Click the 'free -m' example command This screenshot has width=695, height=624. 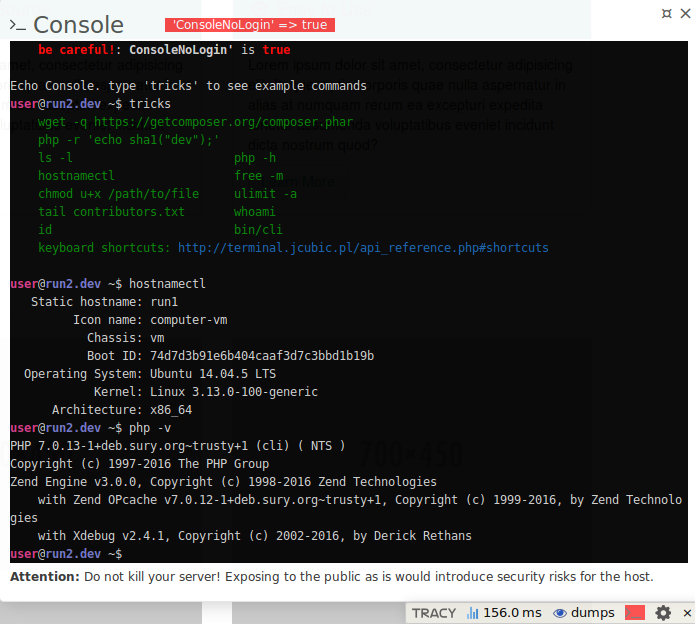(x=258, y=176)
